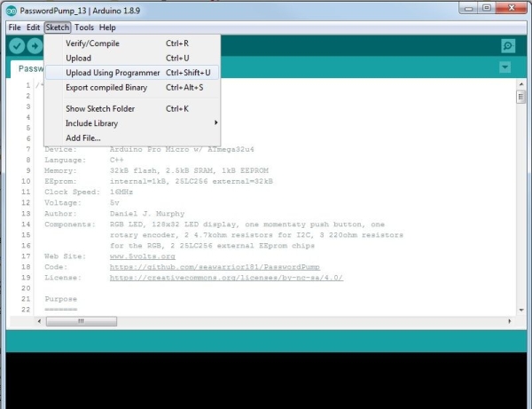Viewport: 532px width, 409px height.
Task: Open the Tools menu
Action: (84, 28)
